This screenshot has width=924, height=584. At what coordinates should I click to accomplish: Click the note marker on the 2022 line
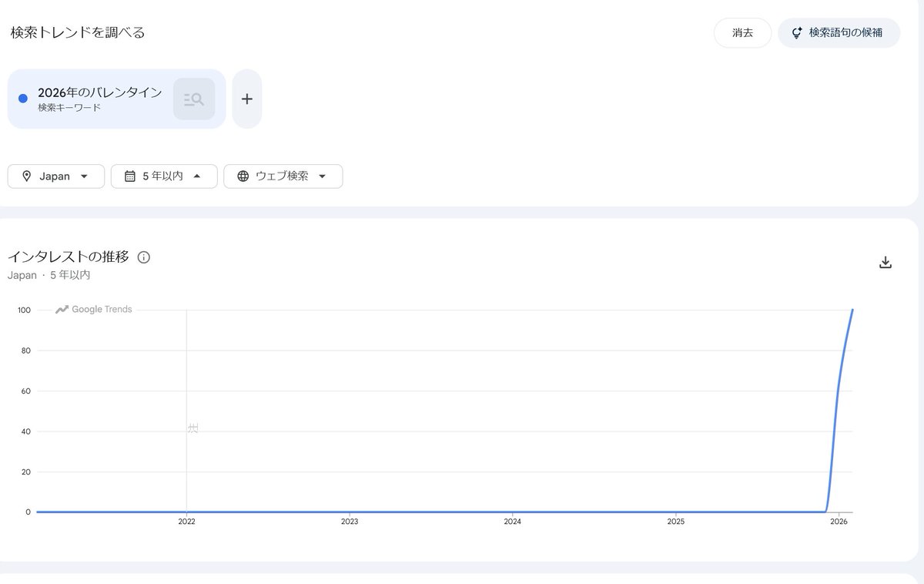click(192, 428)
